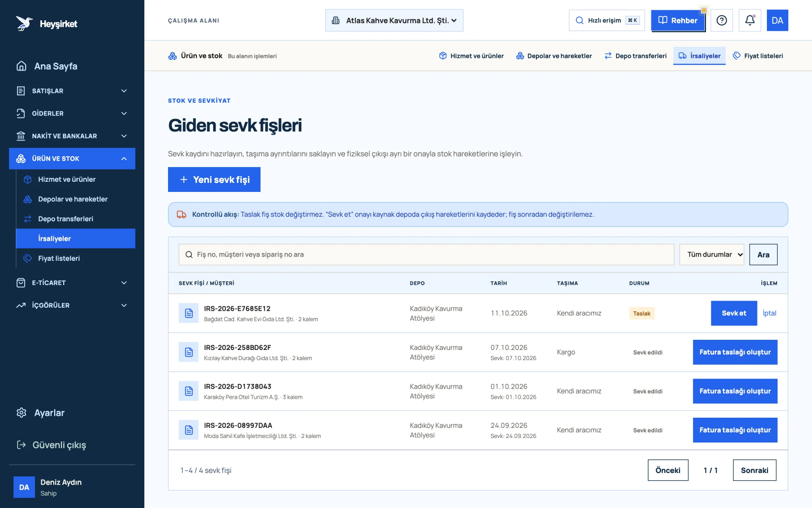
Task: Open notifications bell icon
Action: click(x=750, y=20)
